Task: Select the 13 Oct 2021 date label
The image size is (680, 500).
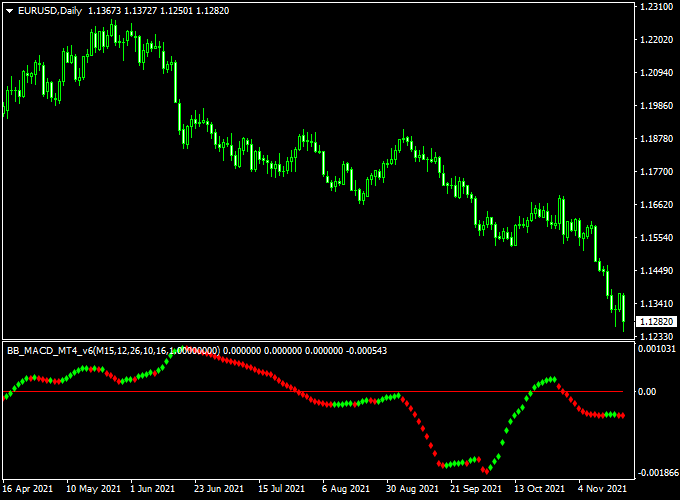Action: 539,489
